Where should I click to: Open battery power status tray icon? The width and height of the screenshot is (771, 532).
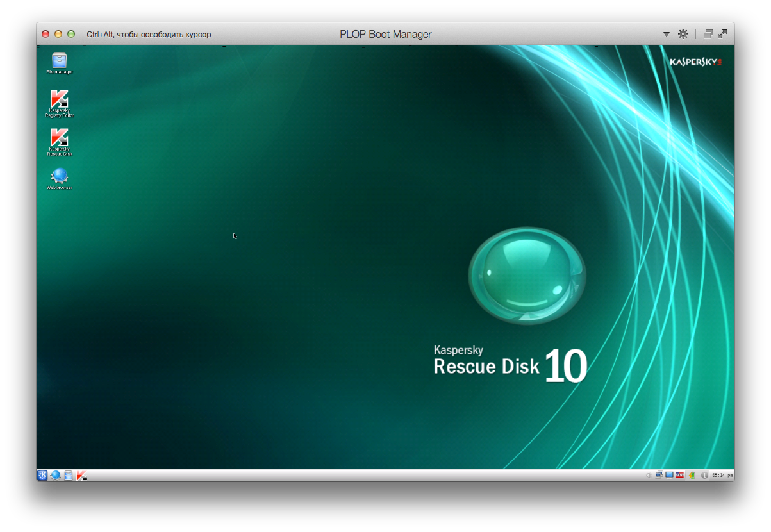click(692, 476)
